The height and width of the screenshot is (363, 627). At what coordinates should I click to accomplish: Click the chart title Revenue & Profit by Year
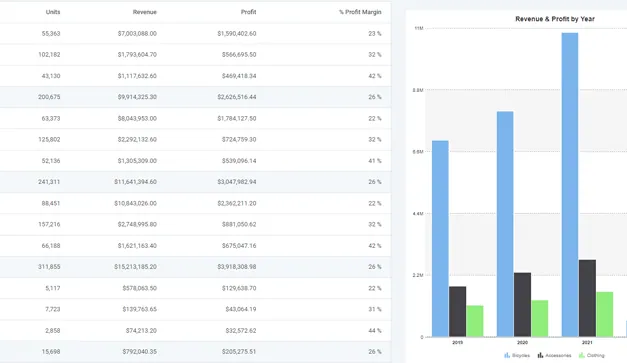[x=555, y=19]
